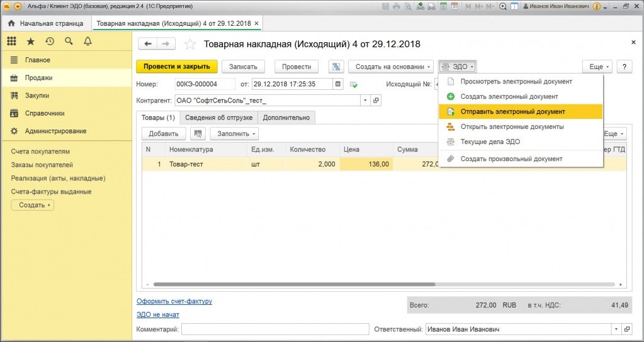
Task: Click the Оформить счет-фактуру link
Action: 174,301
